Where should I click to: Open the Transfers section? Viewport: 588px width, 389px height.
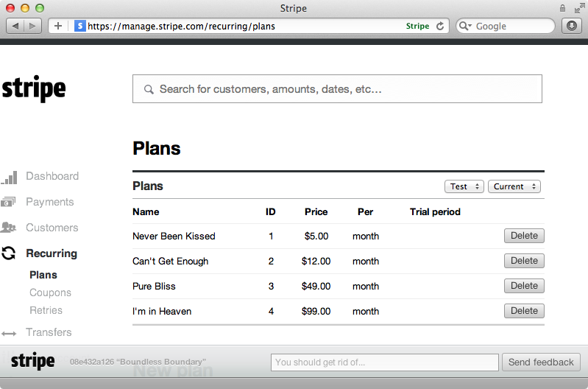click(x=49, y=332)
